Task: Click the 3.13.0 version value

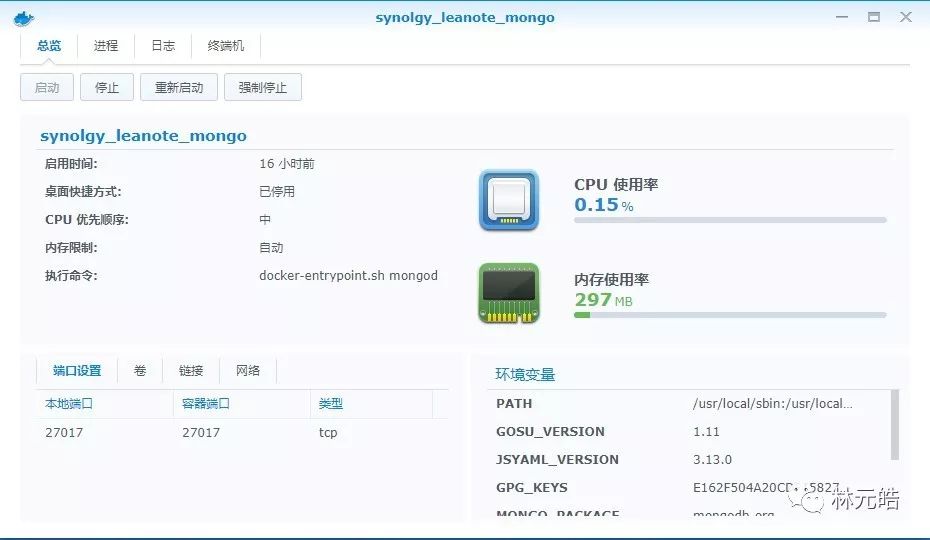Action: tap(712, 459)
